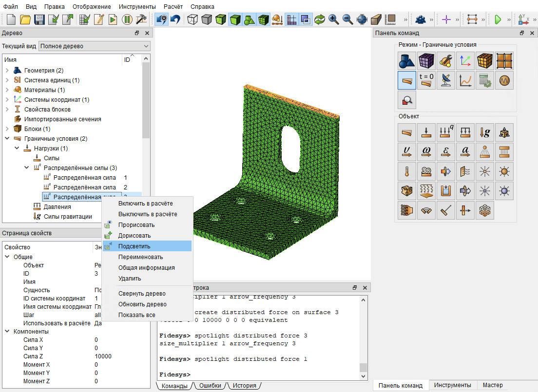Click the green Run play arrow icon

(x=498, y=19)
